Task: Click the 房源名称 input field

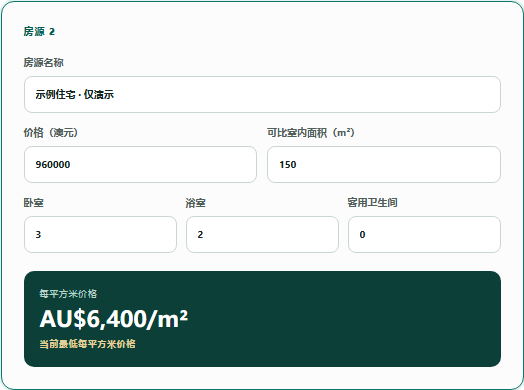Action: pyautogui.click(x=262, y=95)
